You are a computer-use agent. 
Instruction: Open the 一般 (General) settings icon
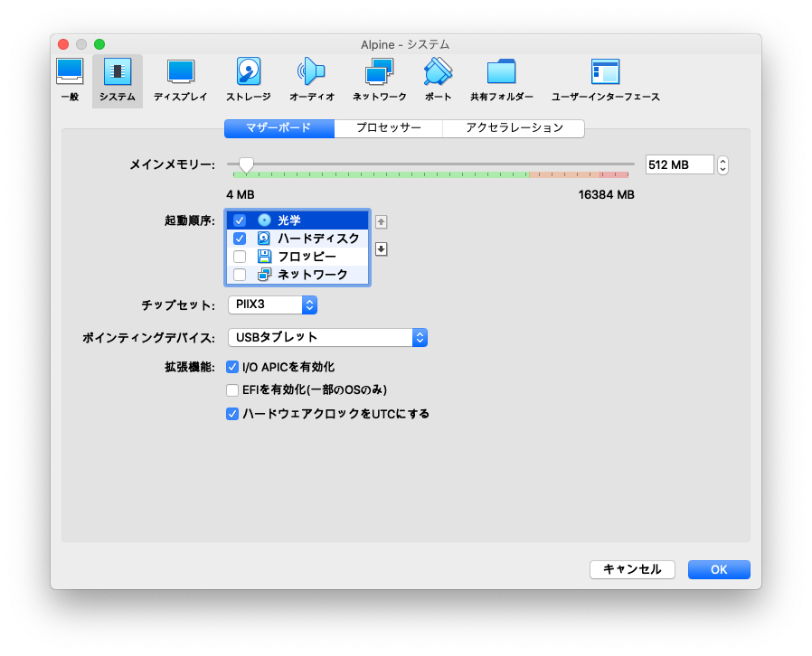pos(70,80)
